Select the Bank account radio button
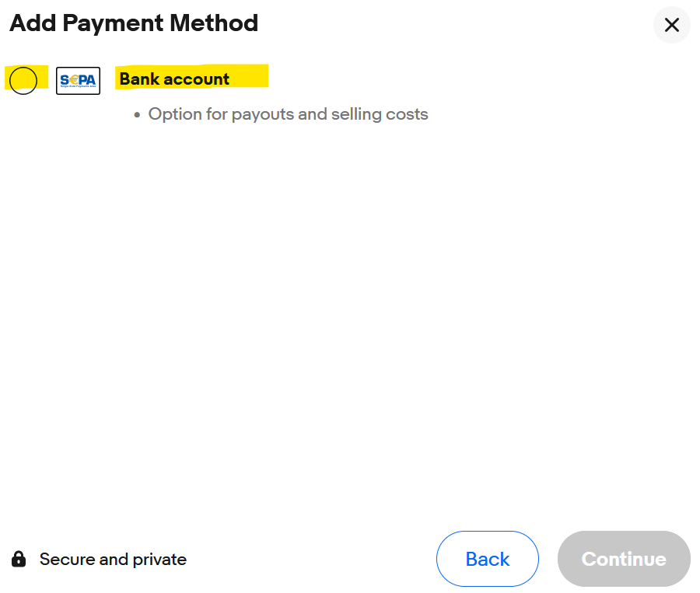The image size is (700, 593). click(23, 80)
